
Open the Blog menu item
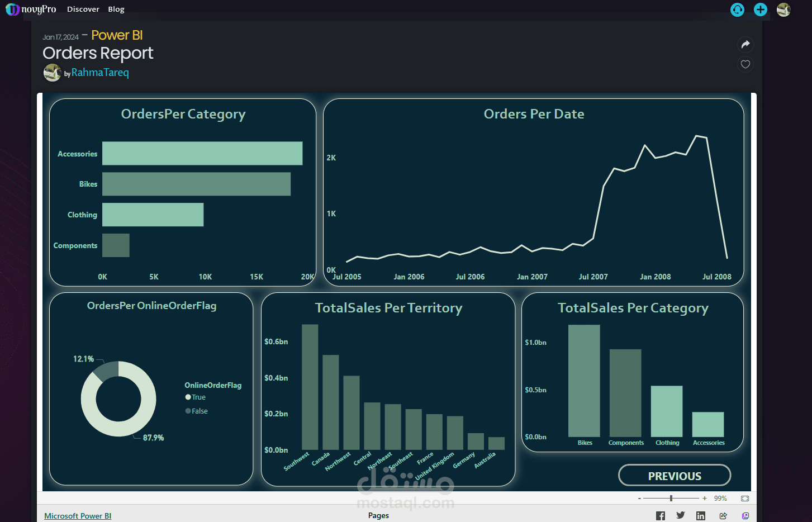(116, 10)
